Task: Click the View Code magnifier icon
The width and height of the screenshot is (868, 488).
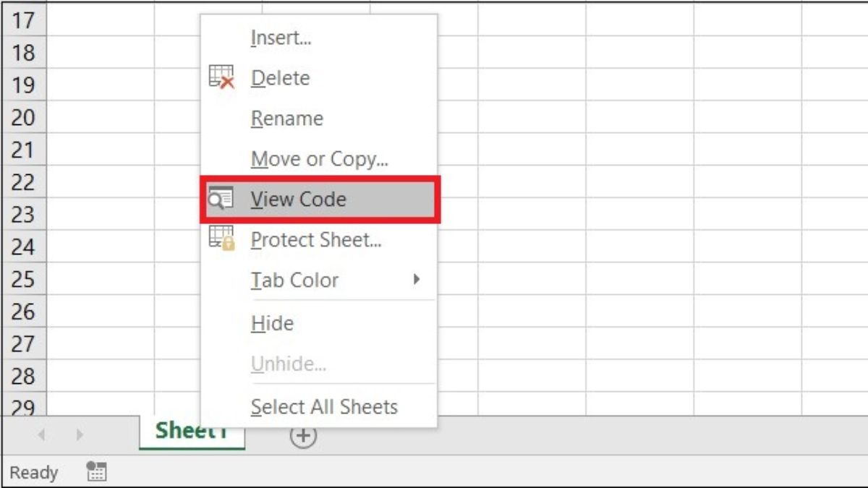Action: click(x=220, y=199)
